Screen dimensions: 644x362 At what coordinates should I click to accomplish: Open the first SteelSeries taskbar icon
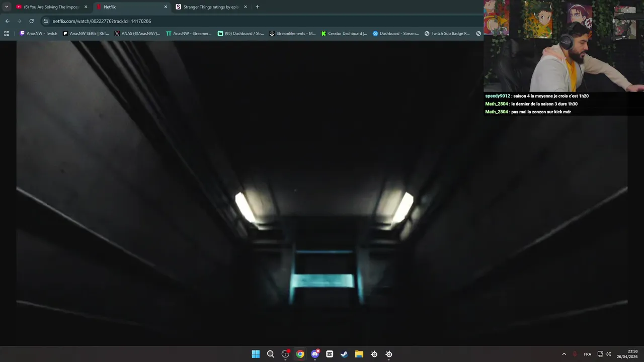point(374,354)
